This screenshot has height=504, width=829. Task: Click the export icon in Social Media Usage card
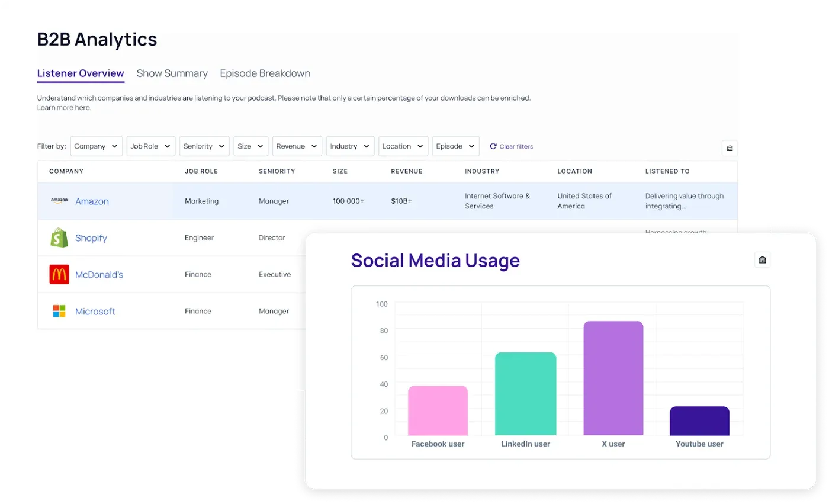pos(762,259)
